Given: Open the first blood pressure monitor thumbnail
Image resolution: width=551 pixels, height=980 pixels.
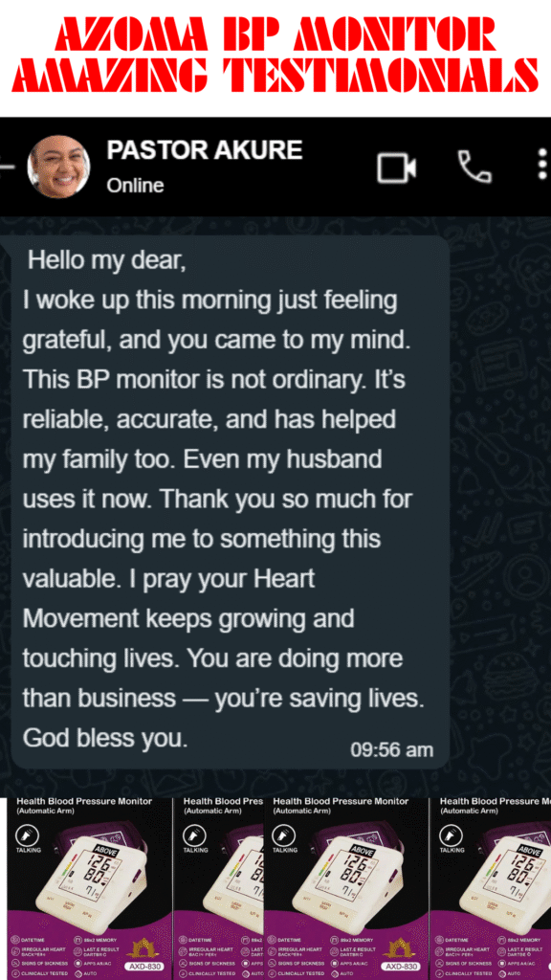Looking at the screenshot, I should tap(89, 887).
